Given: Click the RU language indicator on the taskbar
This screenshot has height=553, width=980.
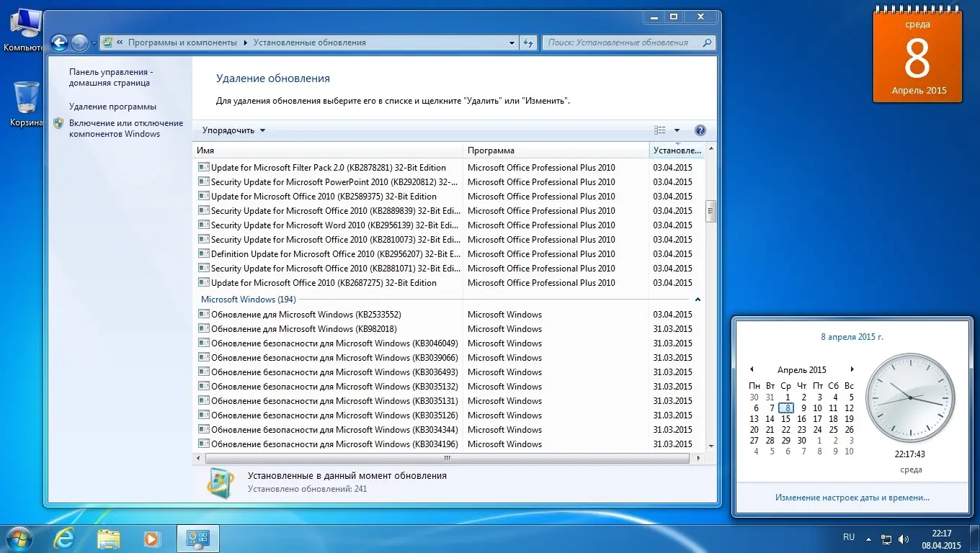Looking at the screenshot, I should click(x=848, y=537).
